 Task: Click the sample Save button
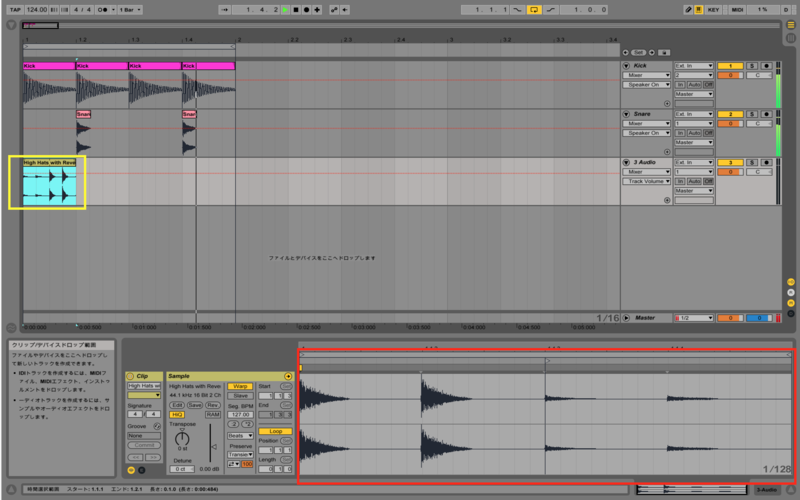click(195, 405)
